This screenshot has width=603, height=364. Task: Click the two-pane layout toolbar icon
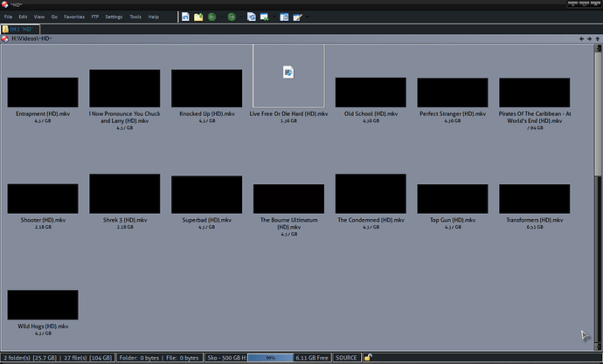pyautogui.click(x=284, y=17)
